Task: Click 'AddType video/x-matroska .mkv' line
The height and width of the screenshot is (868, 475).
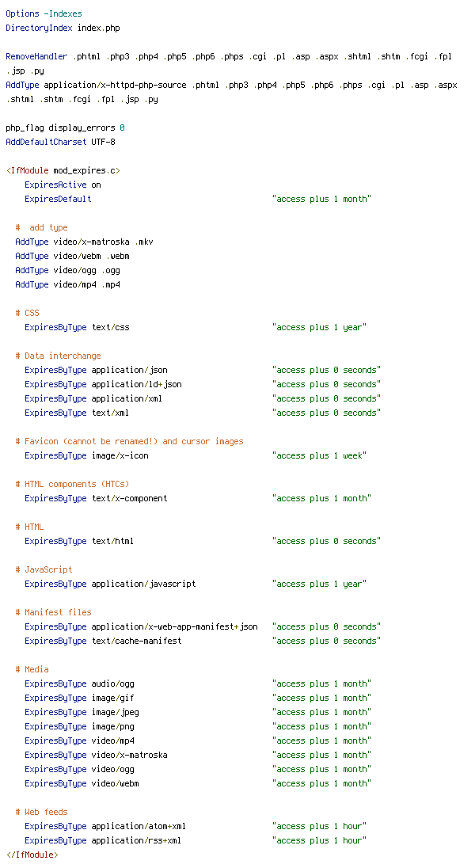Action: point(84,242)
